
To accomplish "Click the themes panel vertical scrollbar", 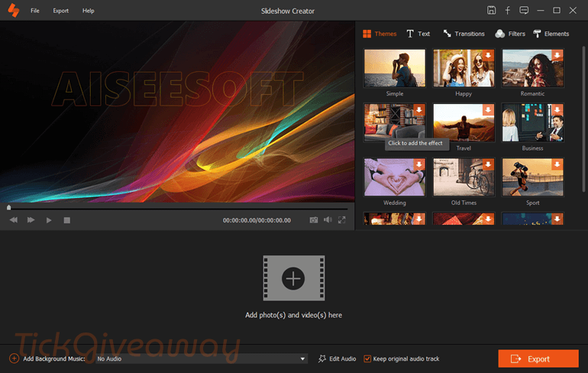I will click(x=583, y=119).
